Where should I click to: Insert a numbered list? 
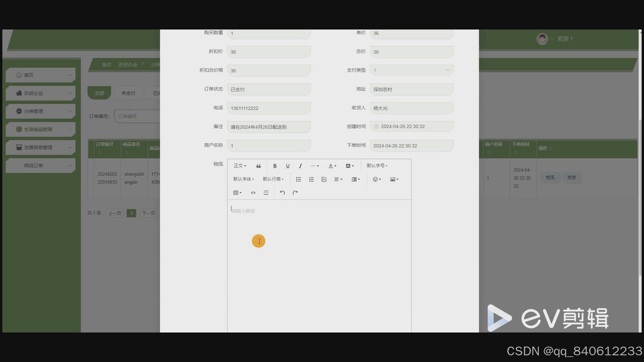(x=311, y=179)
